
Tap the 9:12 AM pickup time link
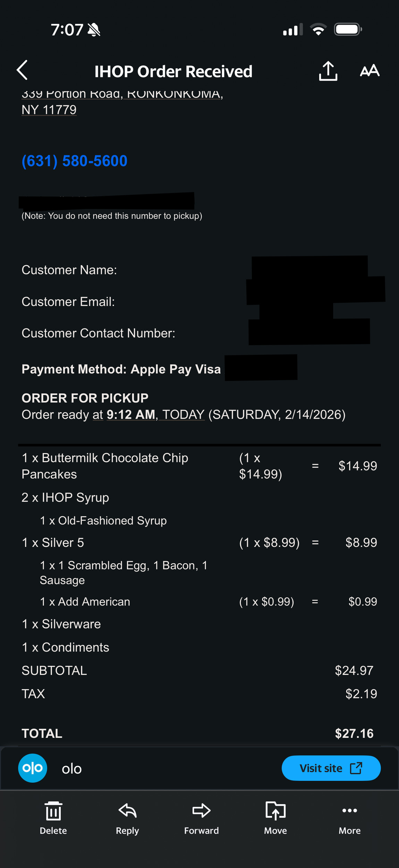coord(131,415)
